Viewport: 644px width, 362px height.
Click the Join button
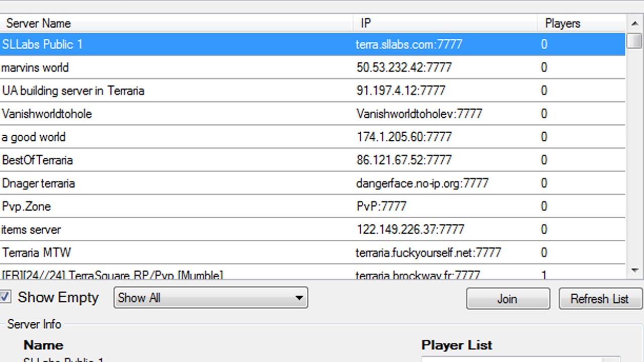[507, 299]
